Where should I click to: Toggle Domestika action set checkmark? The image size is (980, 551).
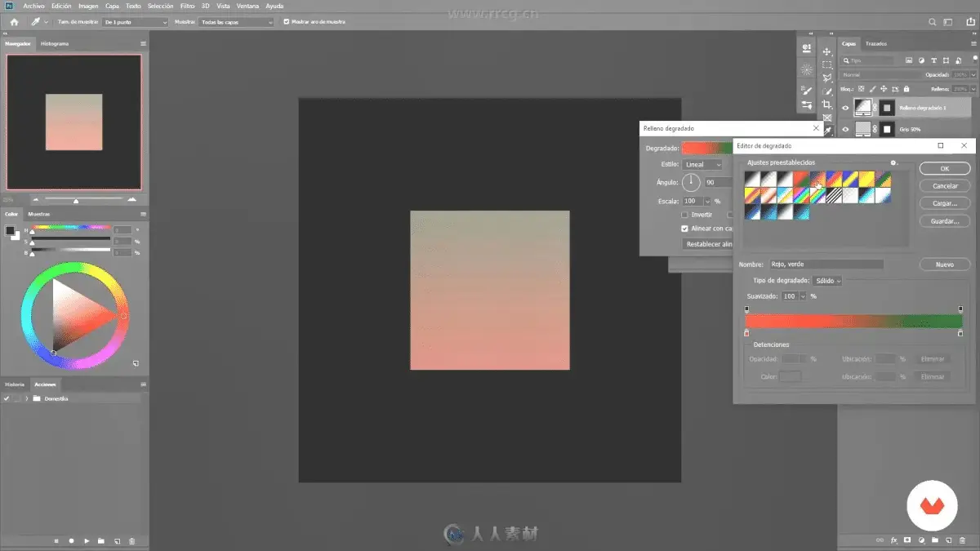pyautogui.click(x=7, y=398)
